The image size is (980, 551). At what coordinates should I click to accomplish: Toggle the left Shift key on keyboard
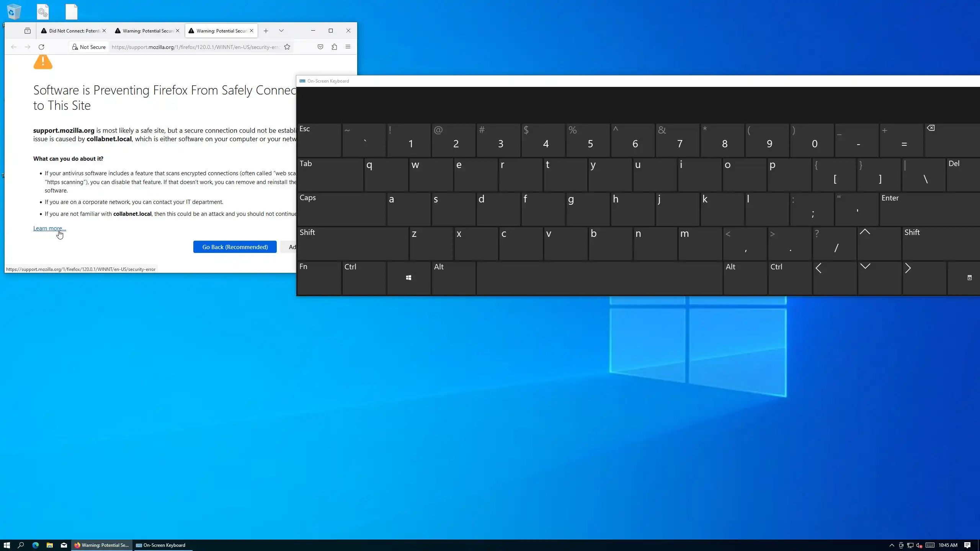pyautogui.click(x=352, y=243)
